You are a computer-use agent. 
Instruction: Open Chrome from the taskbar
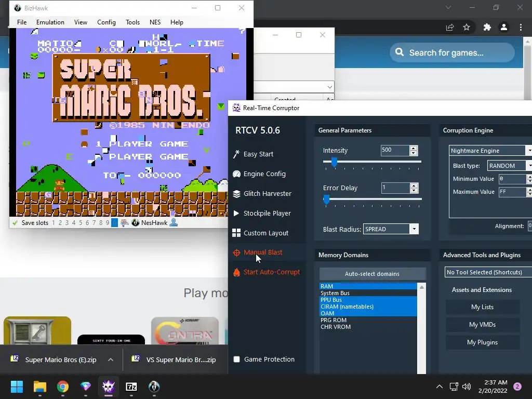pyautogui.click(x=63, y=387)
